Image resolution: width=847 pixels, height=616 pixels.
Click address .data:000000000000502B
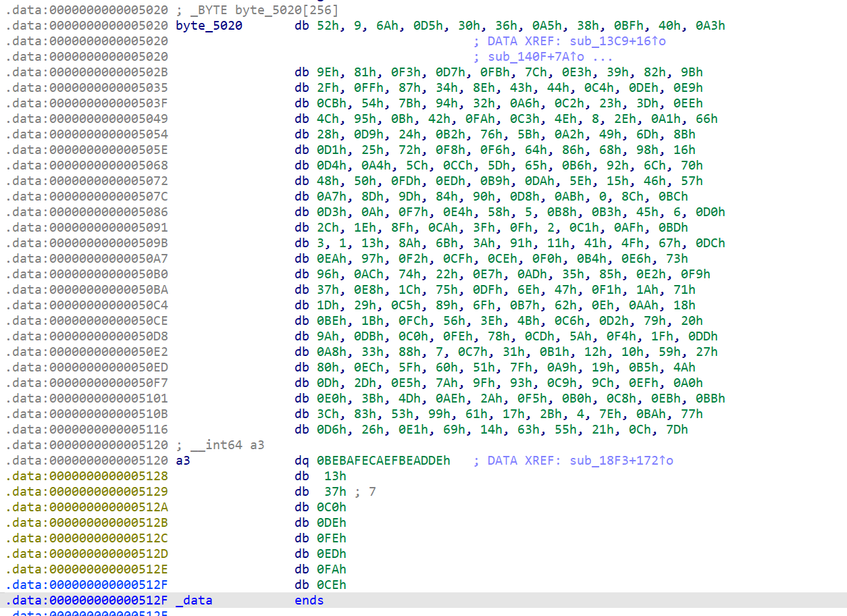(87, 72)
